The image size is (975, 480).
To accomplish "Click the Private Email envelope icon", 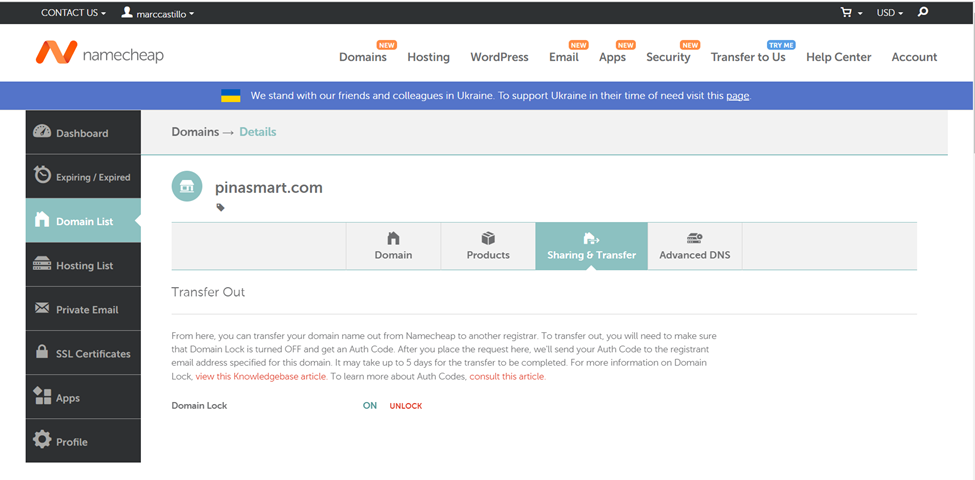I will click(42, 308).
